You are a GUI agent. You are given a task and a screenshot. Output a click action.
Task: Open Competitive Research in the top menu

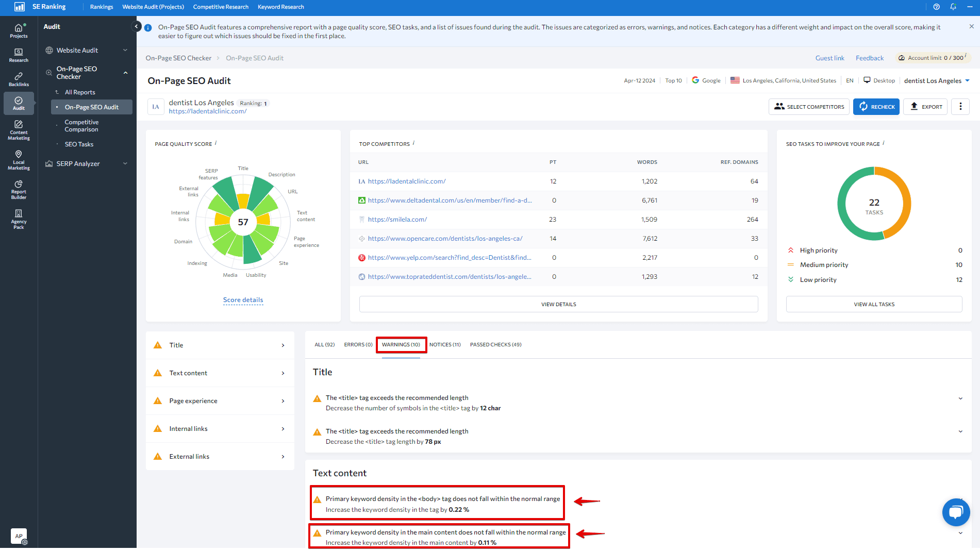221,7
